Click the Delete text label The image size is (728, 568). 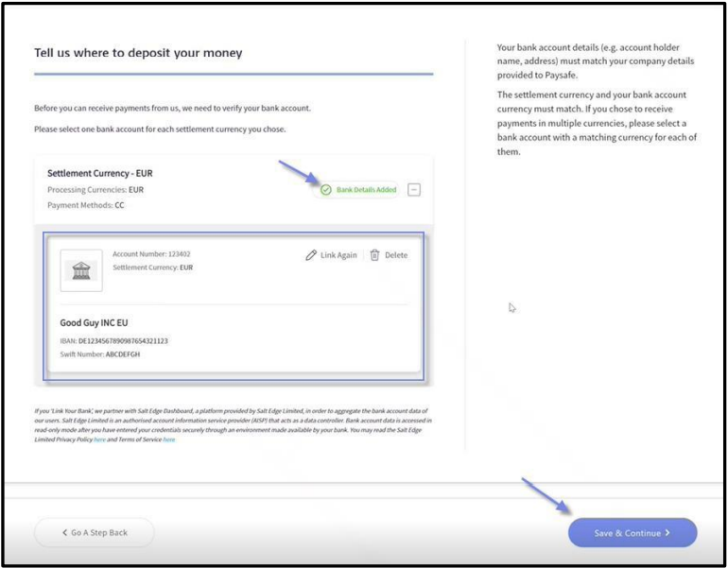pos(396,255)
